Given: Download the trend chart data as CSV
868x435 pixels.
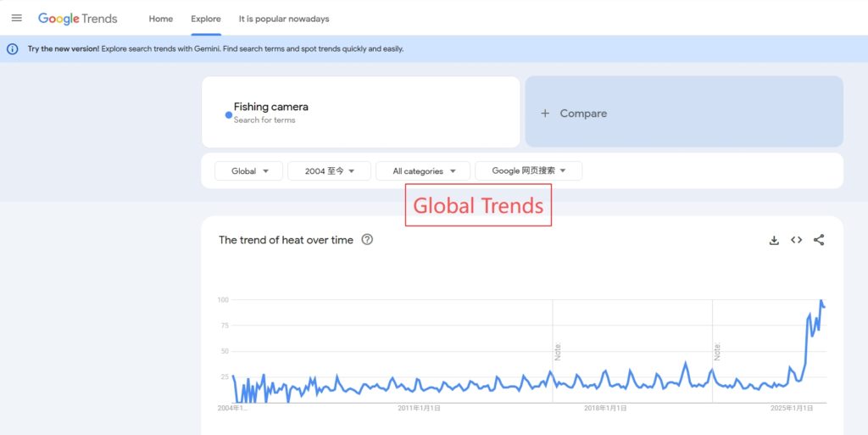Looking at the screenshot, I should 774,240.
